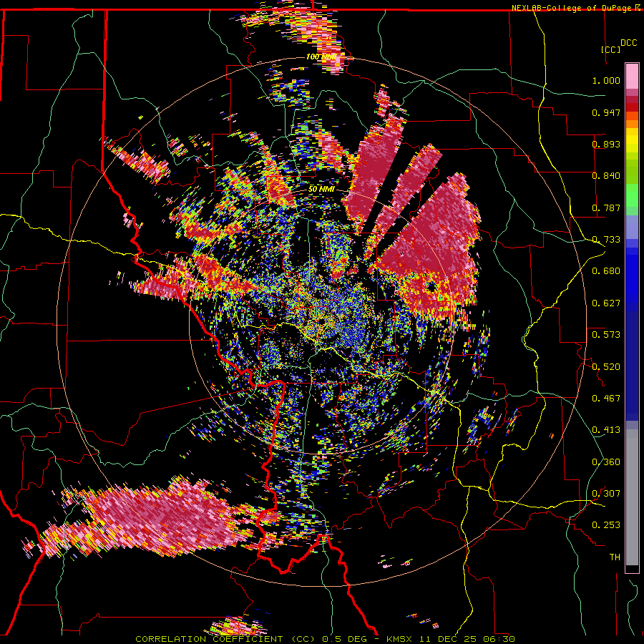644x644 pixels.
Task: Click the 0.520 legend value
Action: pos(606,367)
